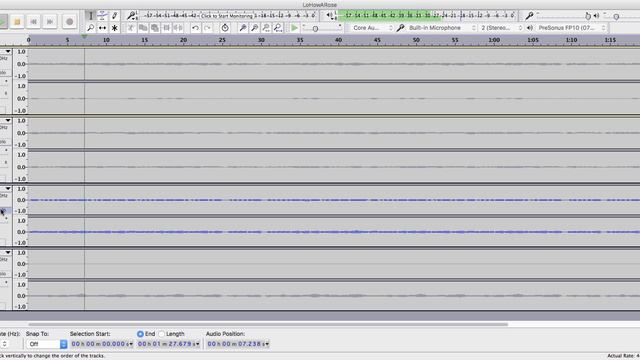Undo the last action
The image size is (640, 360).
point(196,28)
